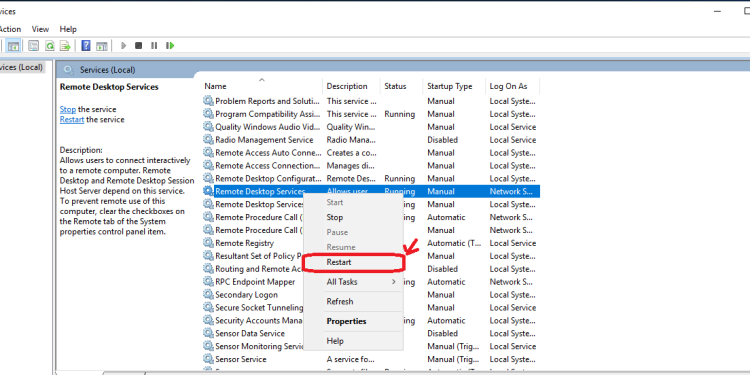Choose Help in the context menu
Viewport: 750px width, 375px height.
[x=353, y=341]
